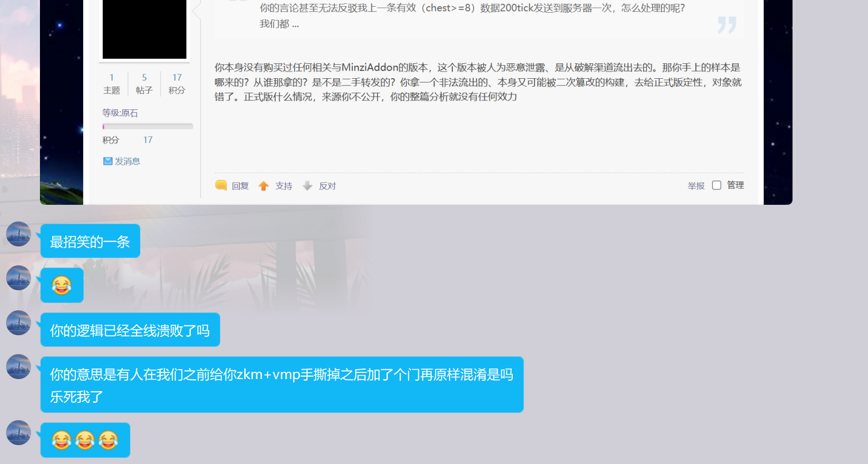Click the 发消息 envelope icon
Image resolution: width=868 pixels, height=464 pixels.
[x=108, y=161]
